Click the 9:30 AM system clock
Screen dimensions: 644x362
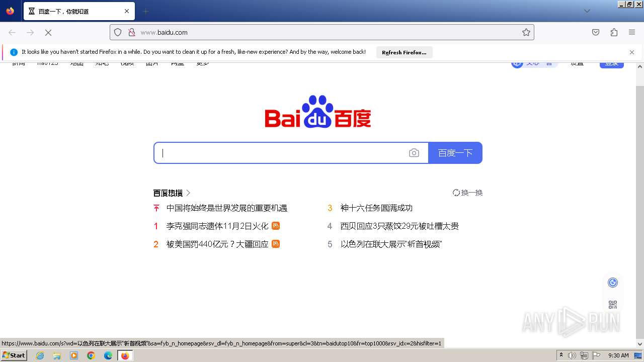tap(618, 355)
